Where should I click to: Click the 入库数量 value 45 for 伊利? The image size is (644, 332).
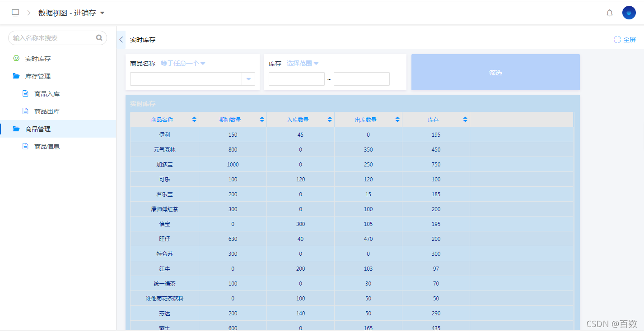(300, 134)
